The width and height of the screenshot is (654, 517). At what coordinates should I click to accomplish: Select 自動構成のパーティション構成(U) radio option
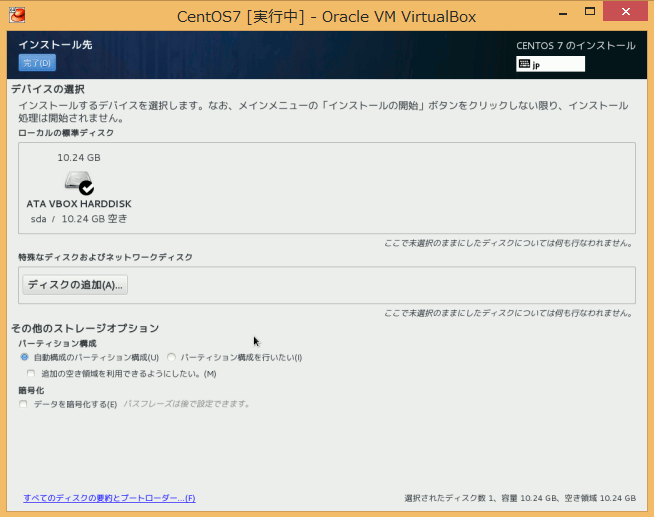[25, 357]
